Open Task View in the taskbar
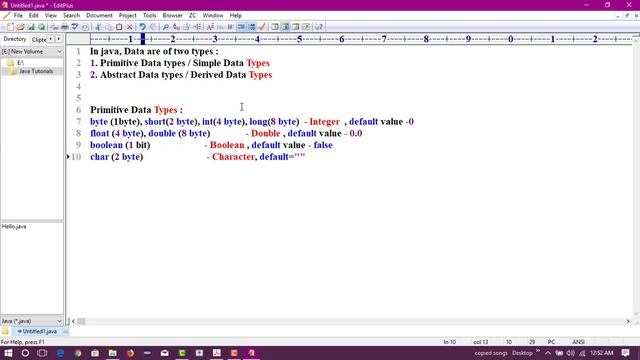The height and width of the screenshot is (360, 640). point(42,353)
